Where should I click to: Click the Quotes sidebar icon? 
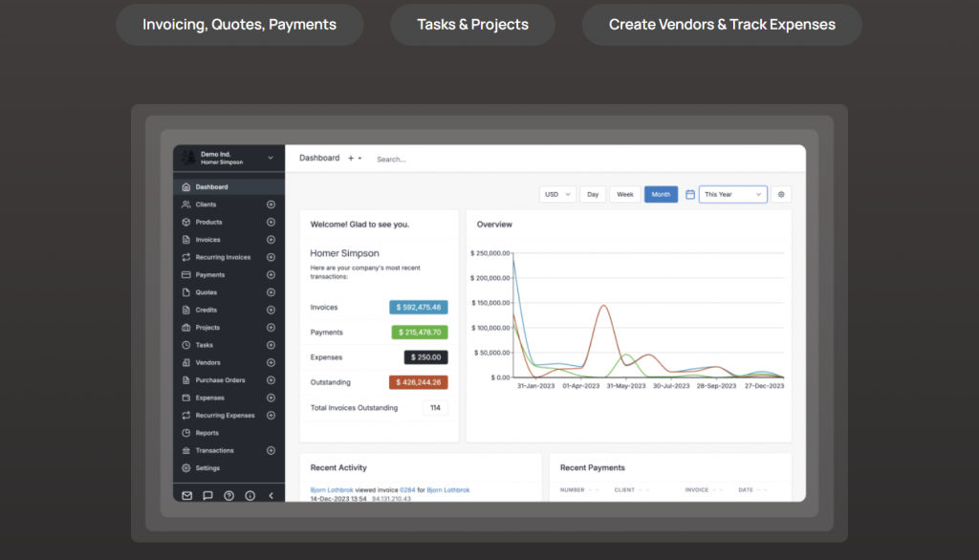(x=186, y=291)
